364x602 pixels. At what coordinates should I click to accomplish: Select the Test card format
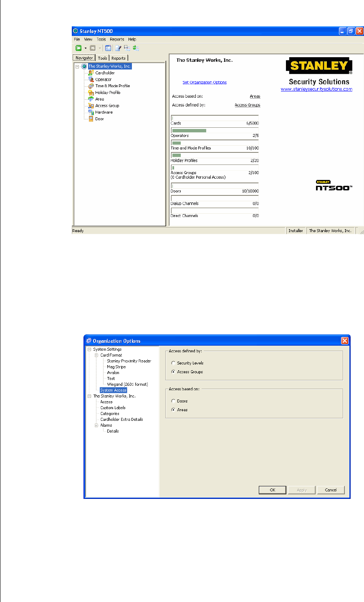pos(111,379)
